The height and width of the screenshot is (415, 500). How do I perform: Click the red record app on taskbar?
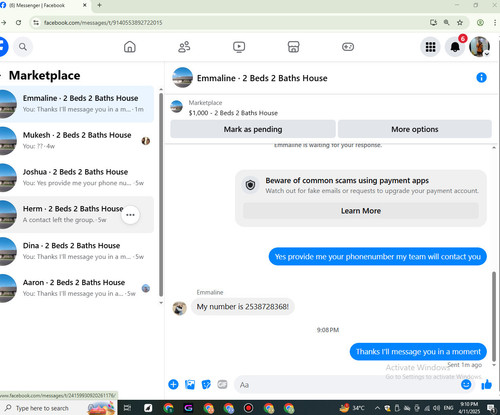pos(248,408)
